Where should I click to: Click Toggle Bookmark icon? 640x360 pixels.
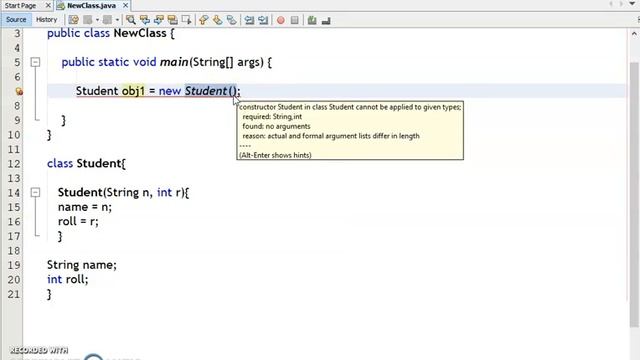pyautogui.click(x=231, y=20)
